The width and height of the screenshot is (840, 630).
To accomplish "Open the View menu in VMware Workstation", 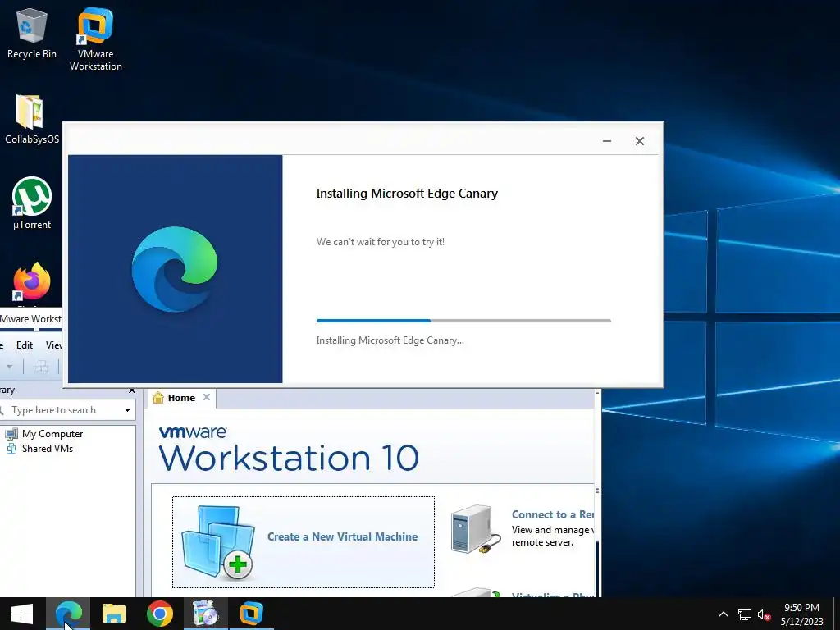I will click(x=53, y=345).
